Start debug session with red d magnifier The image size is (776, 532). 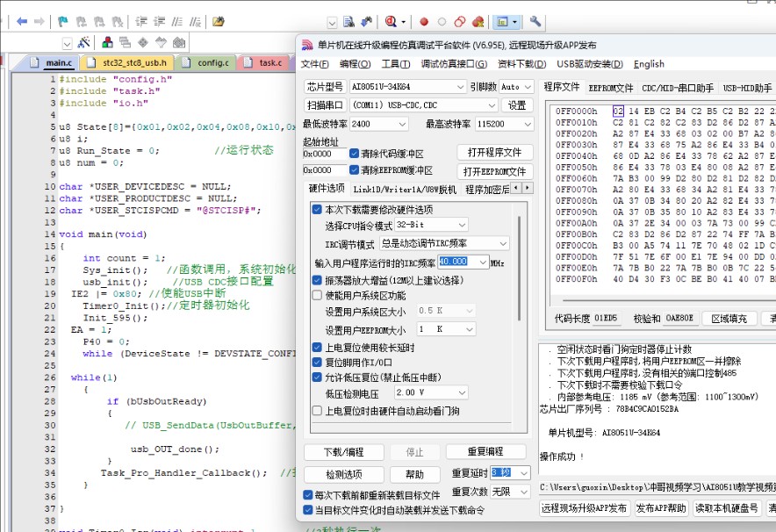coord(391,21)
